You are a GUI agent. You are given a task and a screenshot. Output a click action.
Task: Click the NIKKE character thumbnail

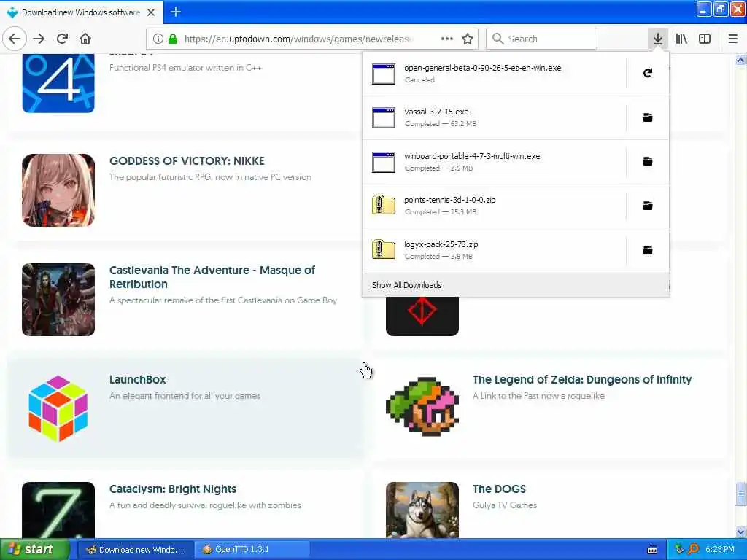(58, 190)
